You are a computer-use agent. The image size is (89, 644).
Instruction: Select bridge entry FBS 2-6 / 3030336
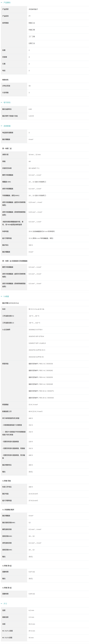pyautogui.click(x=41, y=364)
